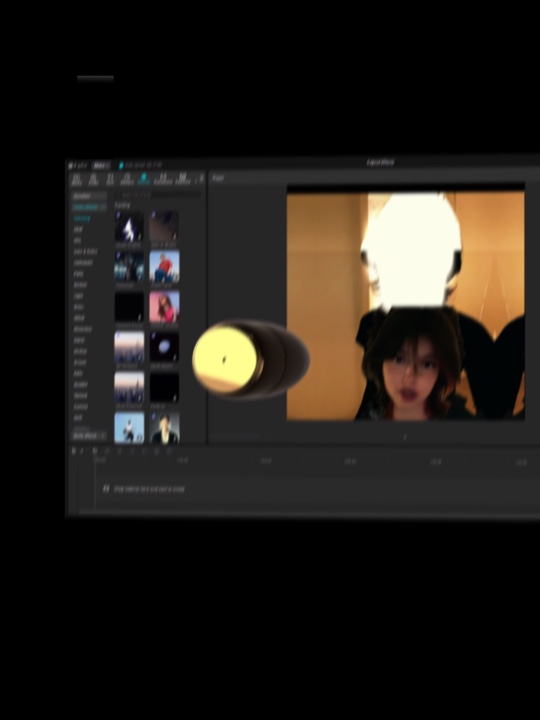The width and height of the screenshot is (540, 720).
Task: Expand the Body effects sidebar section
Action: click(x=90, y=435)
